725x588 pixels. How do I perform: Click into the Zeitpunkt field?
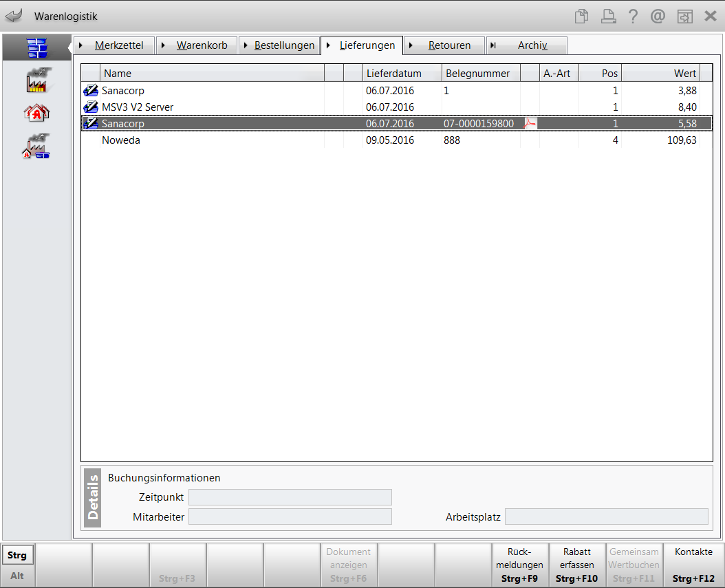pyautogui.click(x=290, y=497)
